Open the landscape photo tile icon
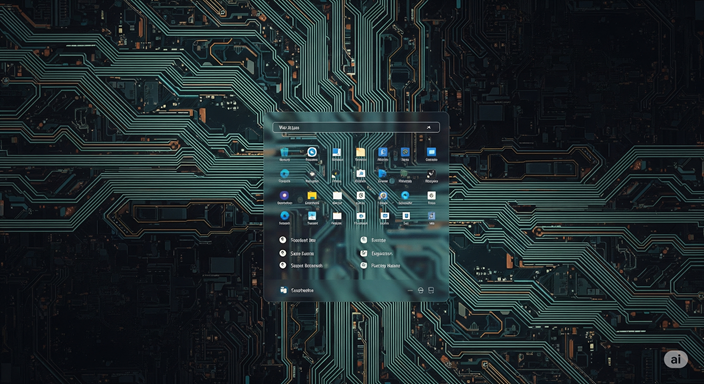This screenshot has height=384, width=704. click(312, 216)
